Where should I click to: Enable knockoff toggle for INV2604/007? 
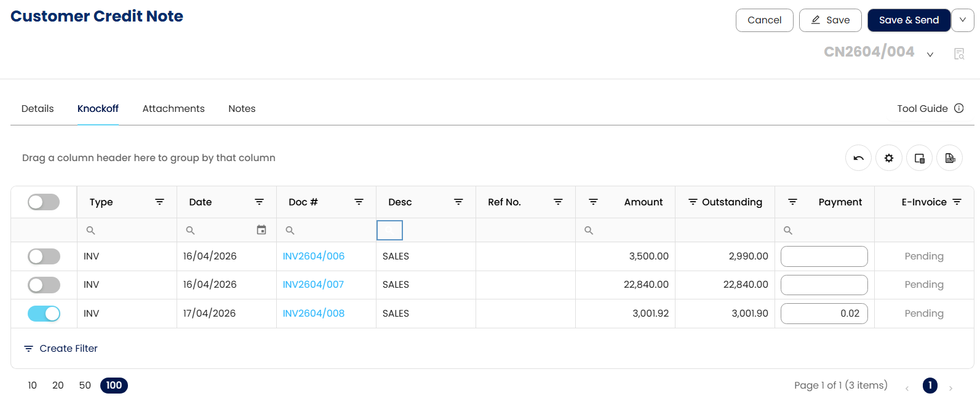tap(44, 285)
